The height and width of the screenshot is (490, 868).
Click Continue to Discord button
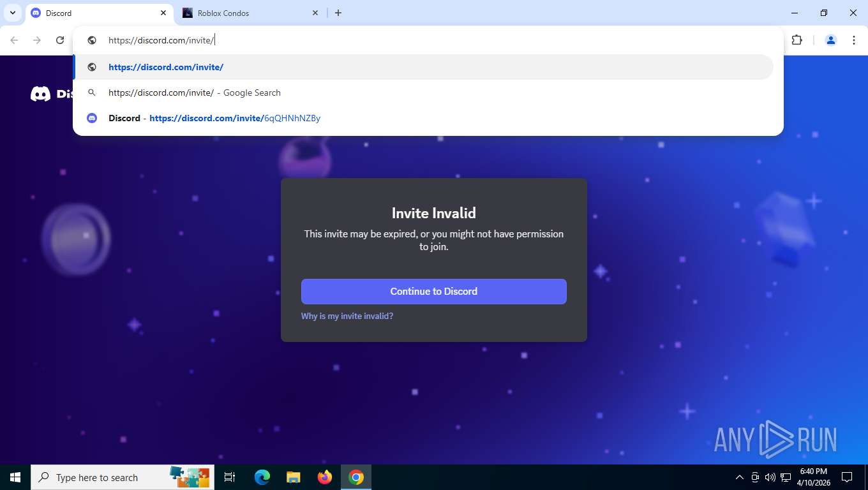point(434,291)
